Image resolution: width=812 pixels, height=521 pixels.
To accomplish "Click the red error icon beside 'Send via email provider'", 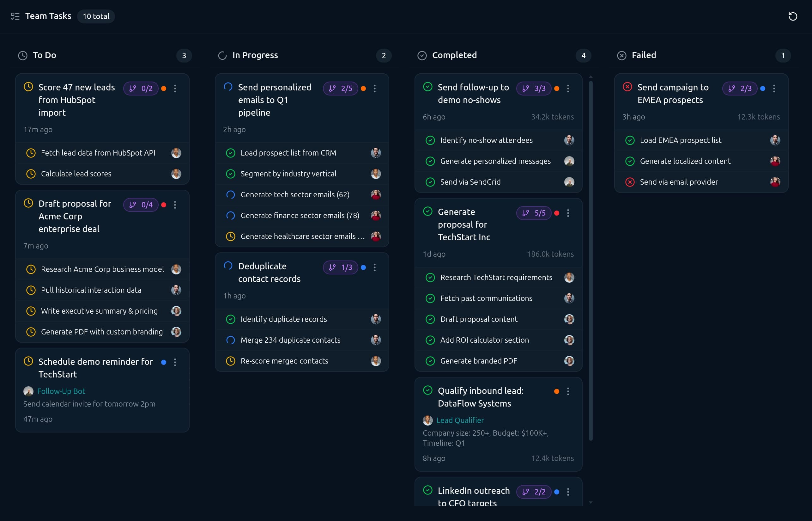I will (x=629, y=182).
